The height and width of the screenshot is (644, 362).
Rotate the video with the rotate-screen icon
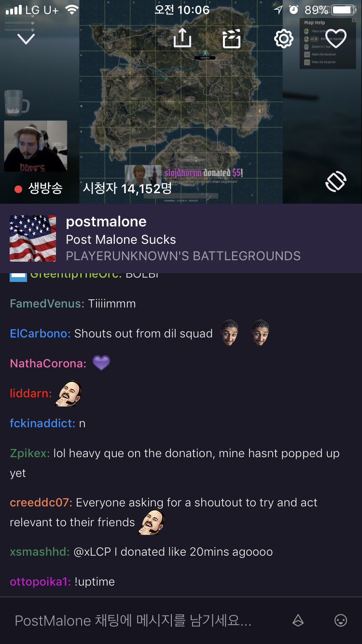click(336, 182)
